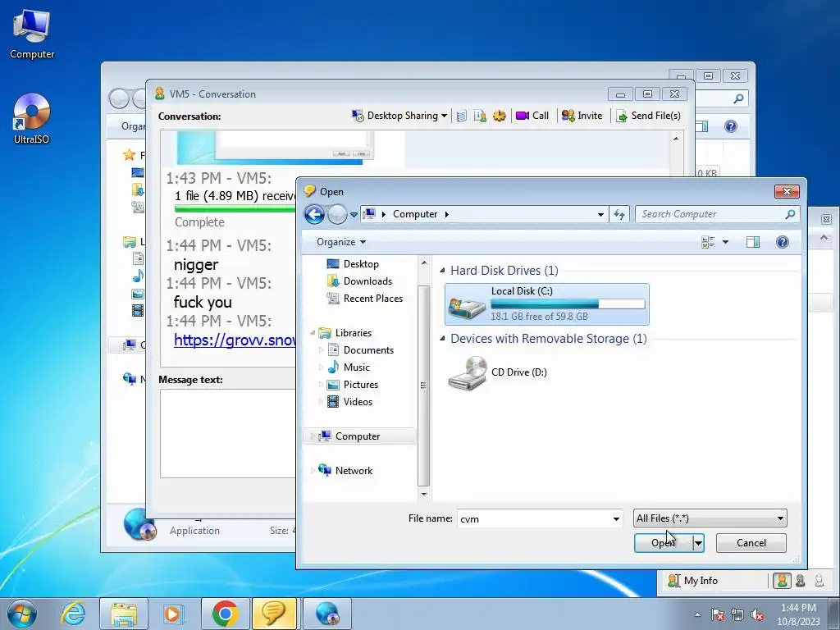Expand the Network tree node arrow
Image resolution: width=840 pixels, height=630 pixels.
click(x=313, y=470)
